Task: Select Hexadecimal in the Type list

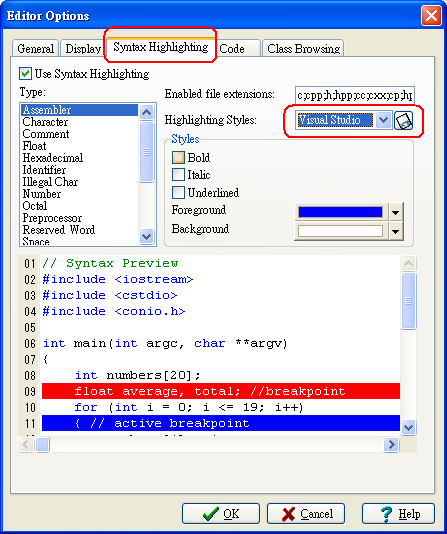Action: (x=79, y=158)
